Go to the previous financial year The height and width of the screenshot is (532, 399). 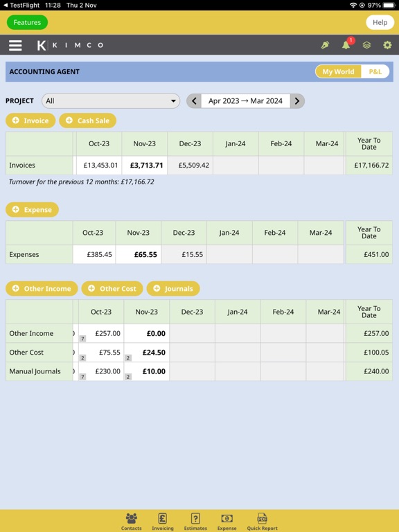(x=194, y=100)
